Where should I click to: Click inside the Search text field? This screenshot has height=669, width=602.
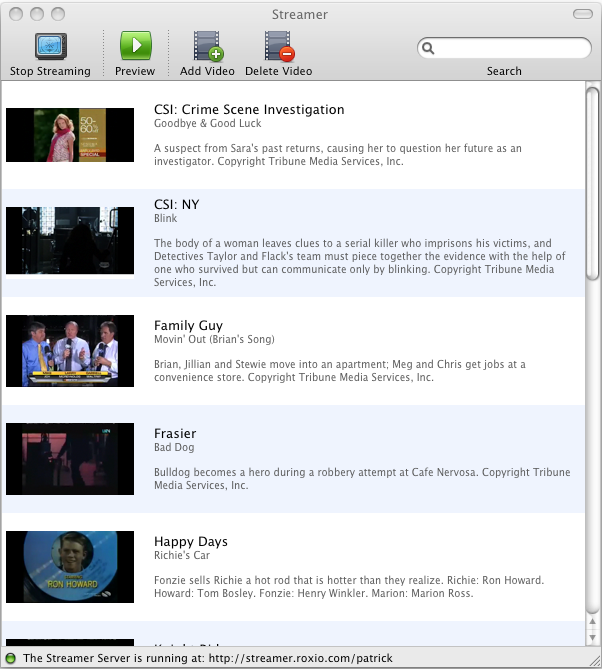pos(504,48)
